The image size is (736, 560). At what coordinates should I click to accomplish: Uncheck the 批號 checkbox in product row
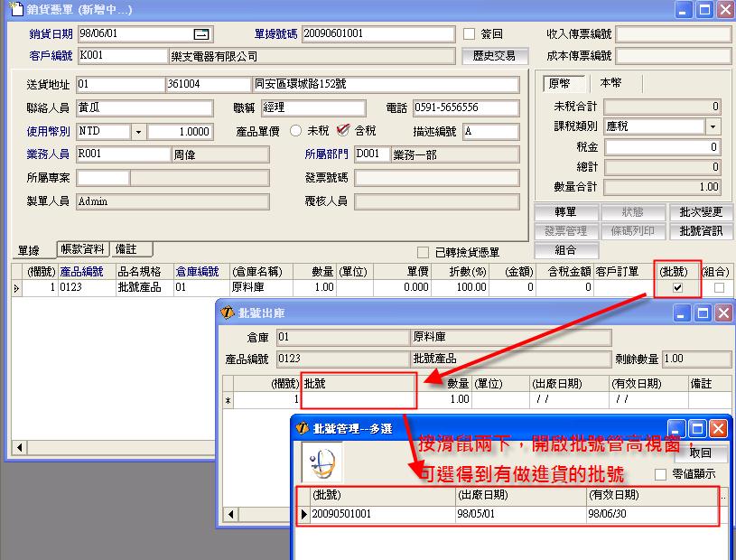pyautogui.click(x=677, y=287)
